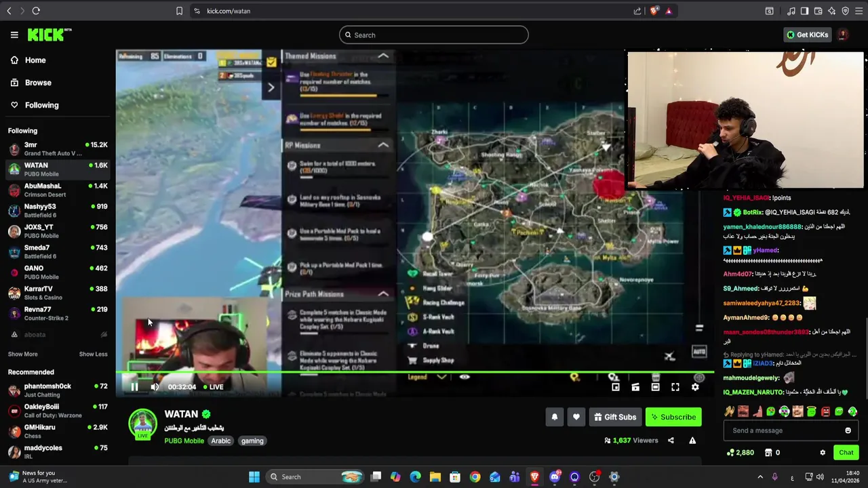
Task: Open phantomsh0ck recommended channel
Action: pyautogui.click(x=58, y=390)
